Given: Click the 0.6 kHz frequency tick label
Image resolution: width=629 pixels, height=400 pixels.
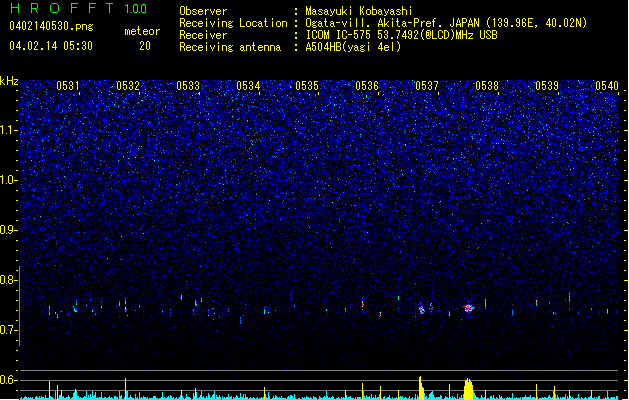Looking at the screenshot, I should (x=9, y=380).
